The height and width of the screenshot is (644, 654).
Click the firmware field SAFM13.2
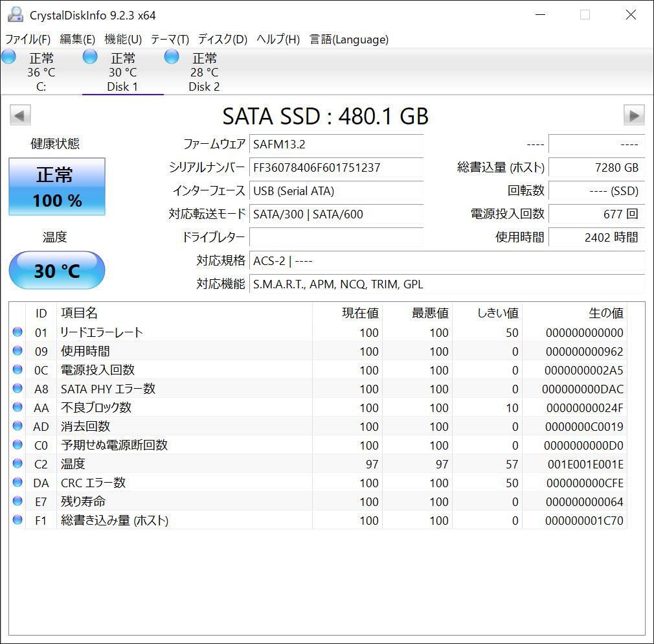337,144
